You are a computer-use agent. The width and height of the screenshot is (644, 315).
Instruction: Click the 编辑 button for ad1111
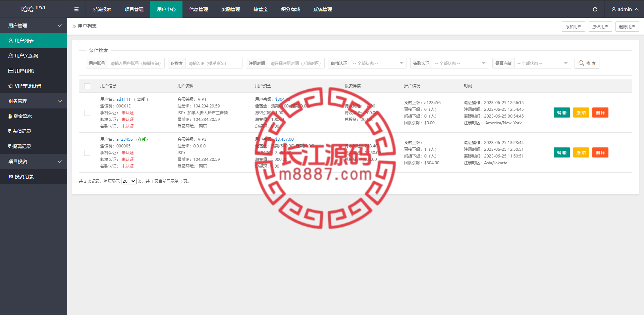(562, 113)
